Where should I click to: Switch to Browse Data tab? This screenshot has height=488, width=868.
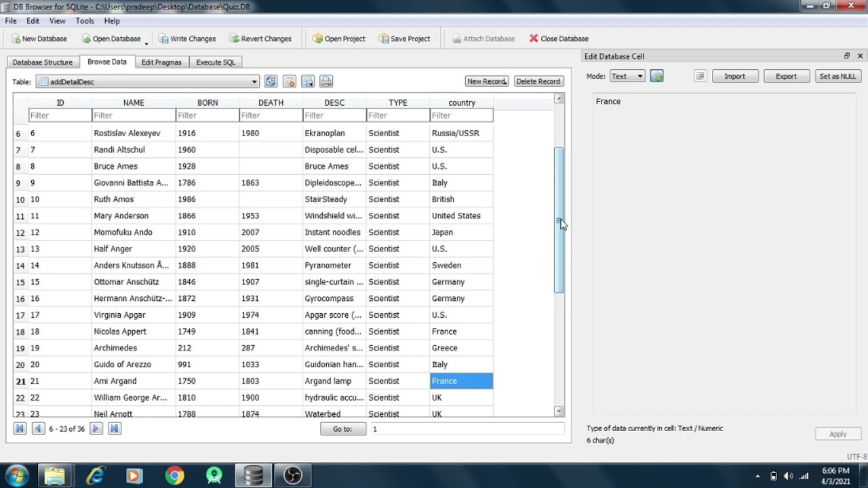[x=106, y=62]
